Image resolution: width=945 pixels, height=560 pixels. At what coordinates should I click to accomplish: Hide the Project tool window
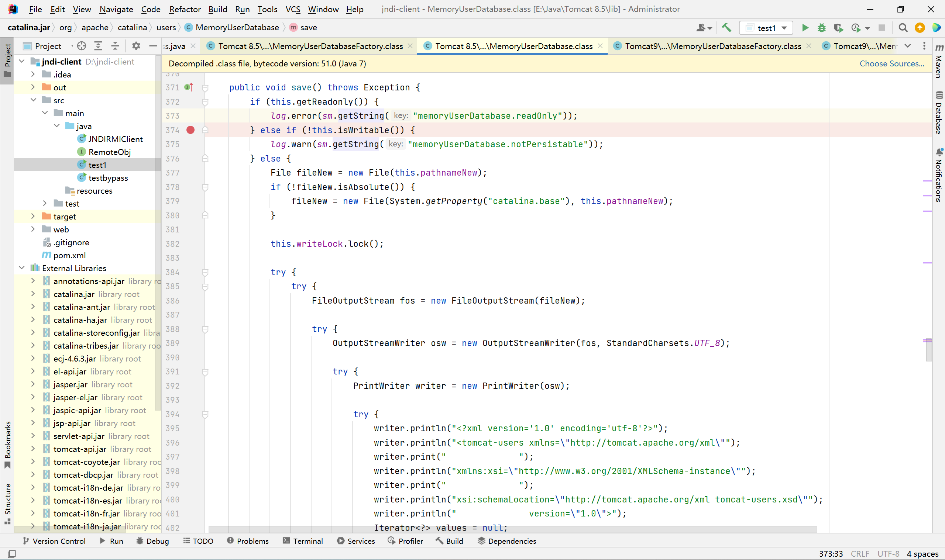[153, 46]
